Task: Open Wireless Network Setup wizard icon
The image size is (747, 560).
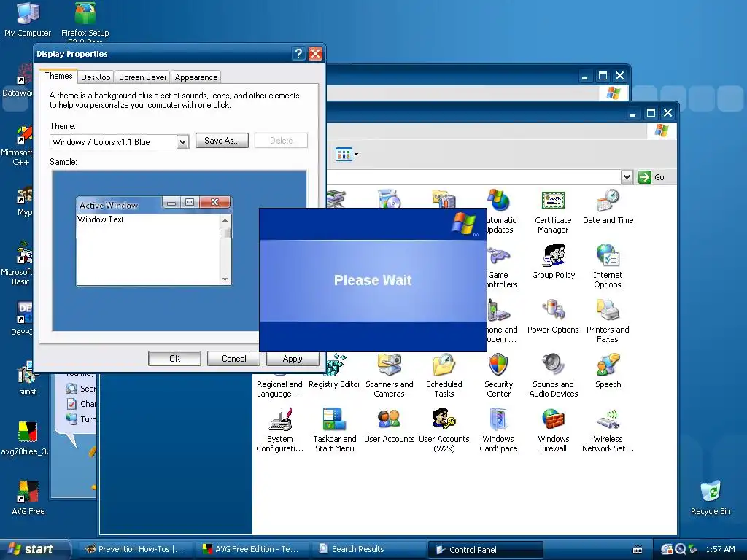Action: [x=608, y=430]
